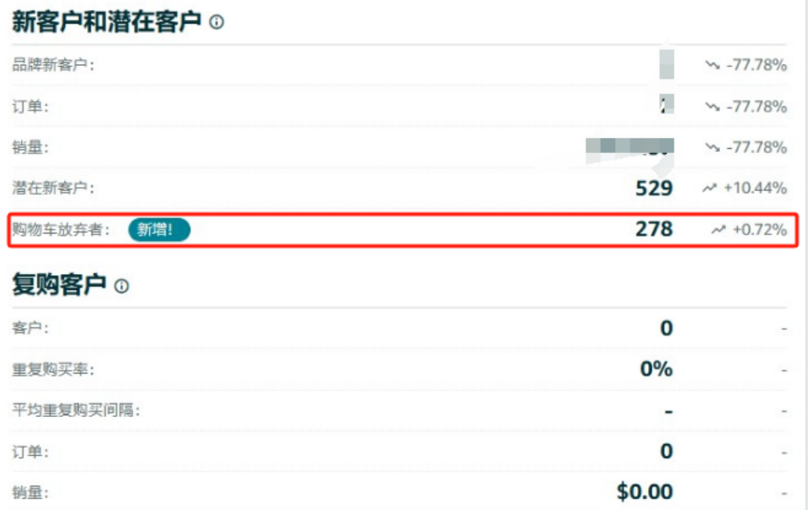This screenshot has width=808, height=532.
Task: Click the 529 潜在新客户 value
Action: pyautogui.click(x=654, y=188)
